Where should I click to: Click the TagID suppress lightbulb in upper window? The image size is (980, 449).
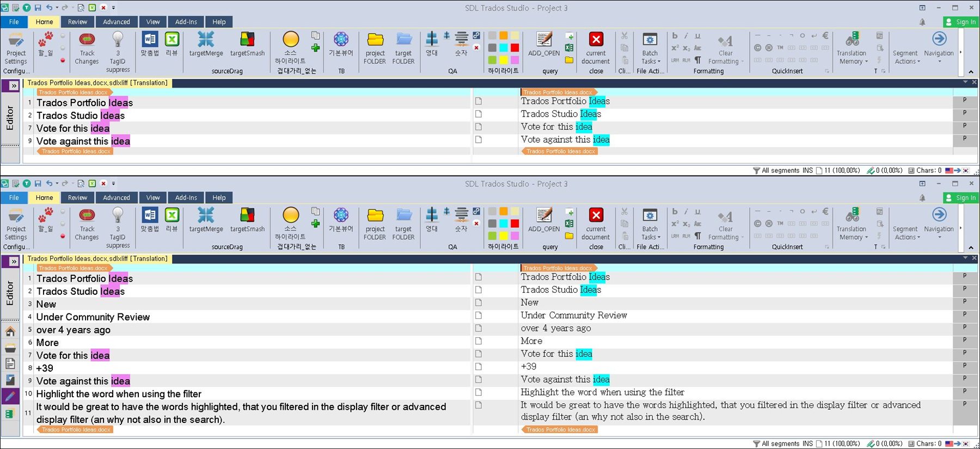(118, 39)
